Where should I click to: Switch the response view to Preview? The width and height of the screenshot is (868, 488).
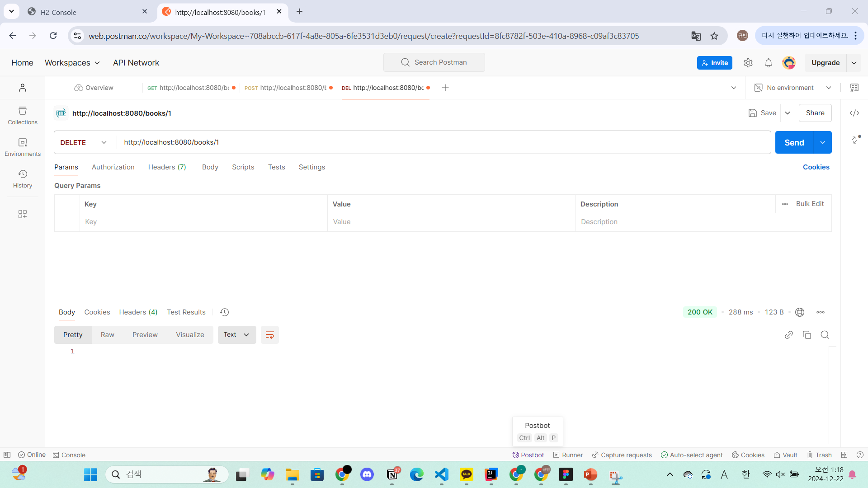145,335
